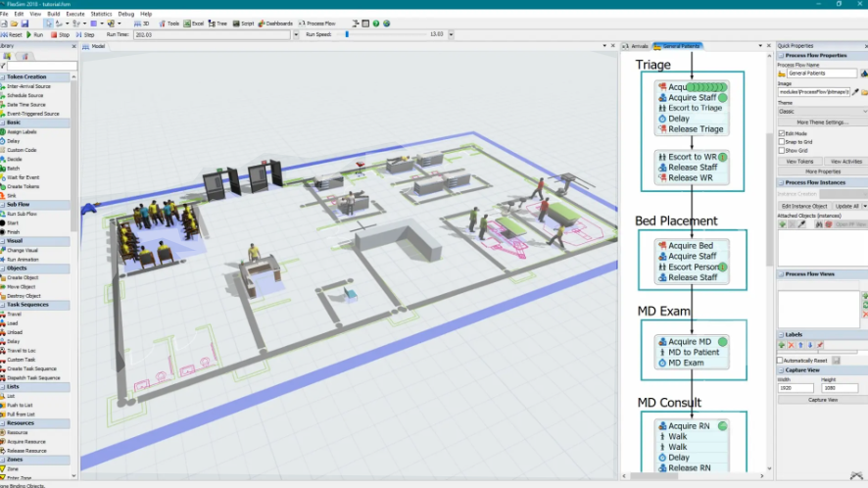The width and height of the screenshot is (868, 488).
Task: Toggle the Edit Mode checkbox
Action: (782, 133)
